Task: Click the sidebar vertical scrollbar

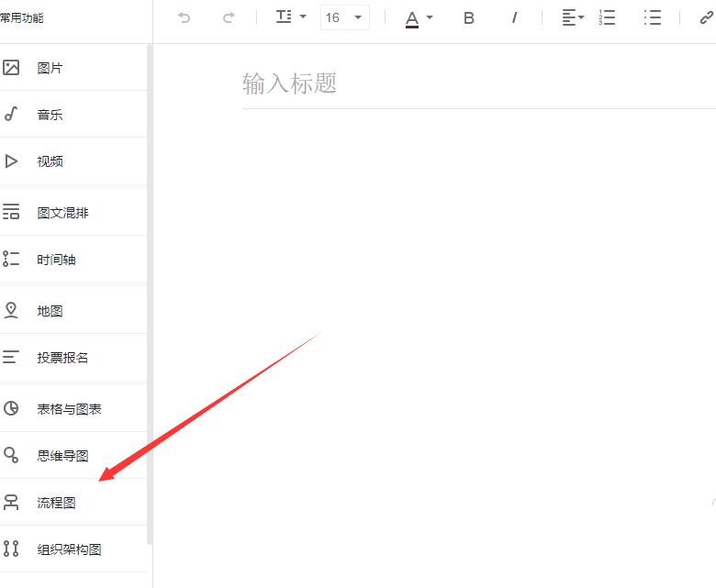Action: [x=150, y=294]
